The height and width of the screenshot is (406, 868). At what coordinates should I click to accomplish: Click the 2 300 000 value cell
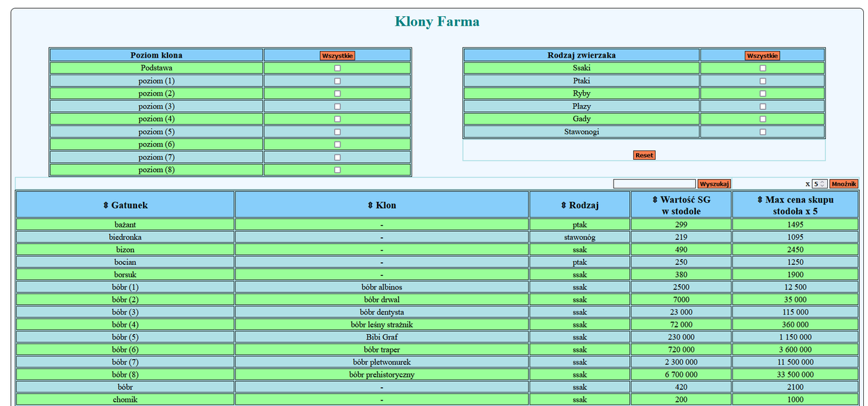coord(682,362)
